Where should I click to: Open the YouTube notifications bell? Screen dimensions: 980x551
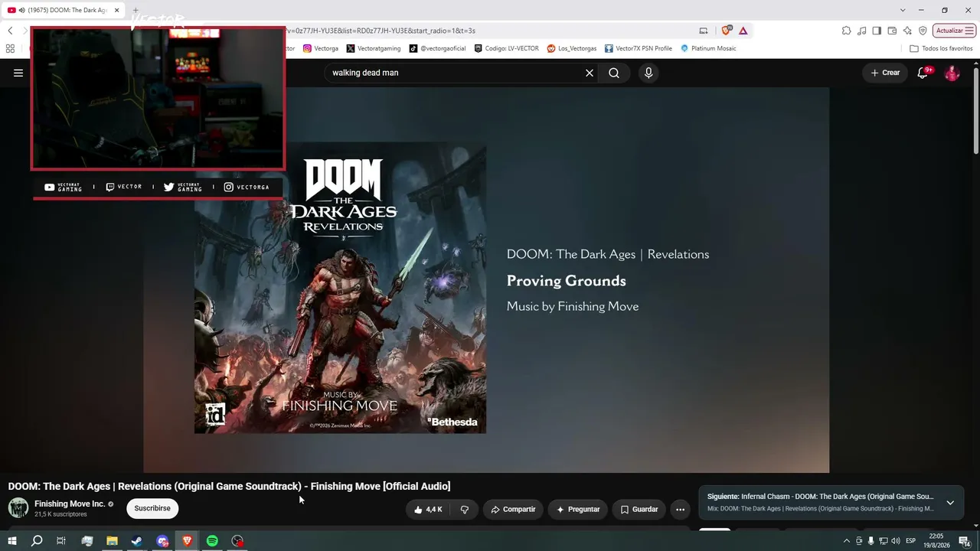coord(923,73)
